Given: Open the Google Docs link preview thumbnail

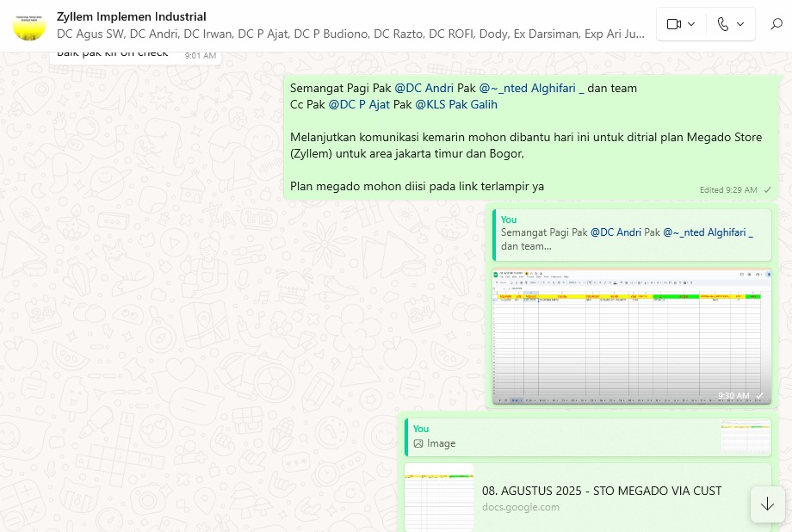Looking at the screenshot, I should [439, 498].
